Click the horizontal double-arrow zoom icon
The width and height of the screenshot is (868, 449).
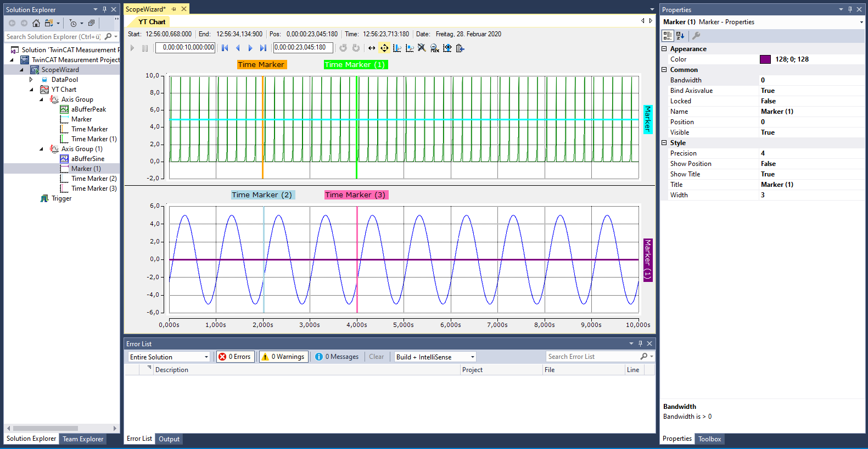372,48
